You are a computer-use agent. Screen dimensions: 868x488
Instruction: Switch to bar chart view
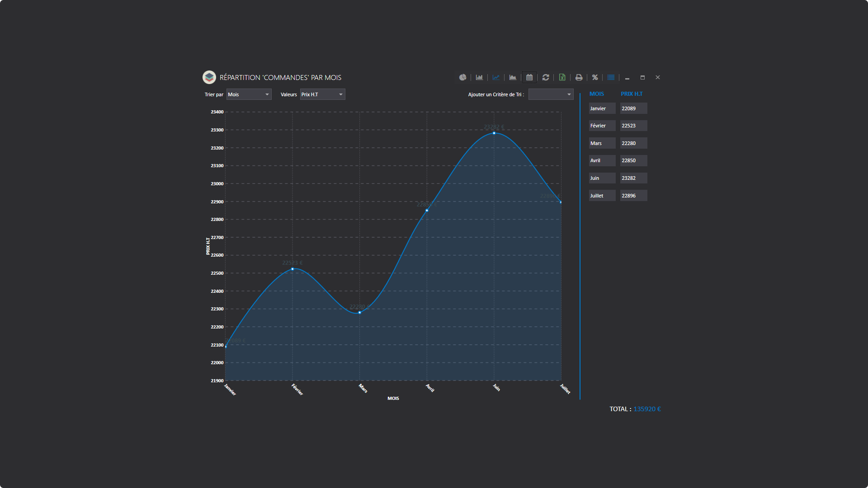[479, 77]
